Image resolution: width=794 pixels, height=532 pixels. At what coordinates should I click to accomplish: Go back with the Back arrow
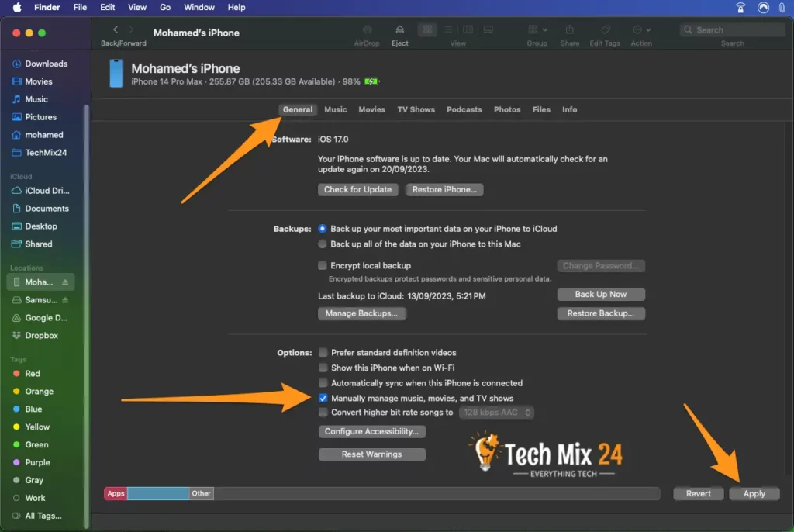coord(116,30)
